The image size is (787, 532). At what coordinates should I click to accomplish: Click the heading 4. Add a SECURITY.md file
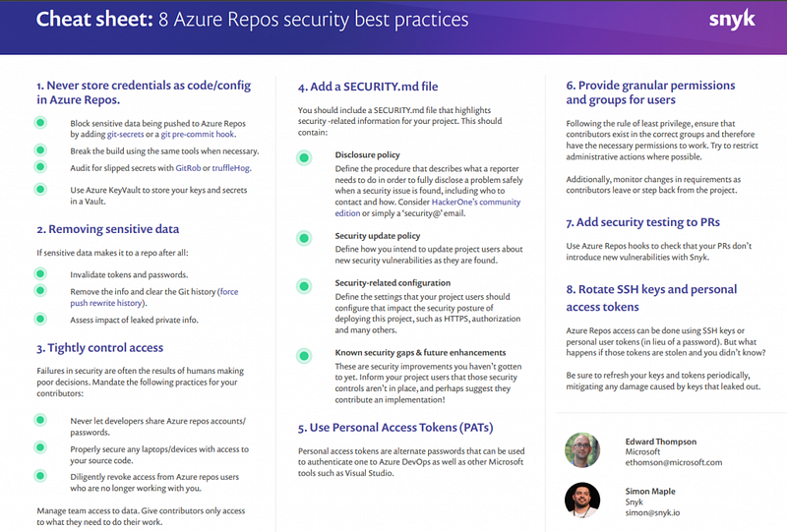[x=368, y=87]
